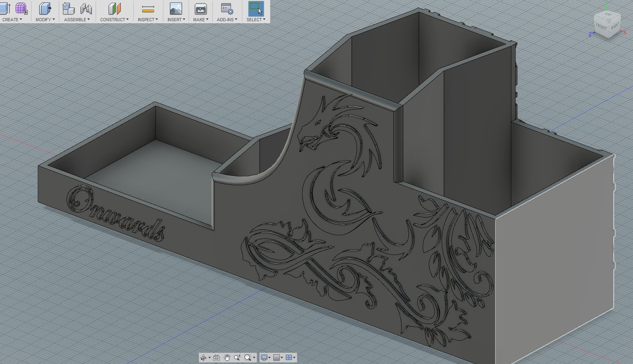Open the INSPECT dropdown menu

tap(148, 19)
